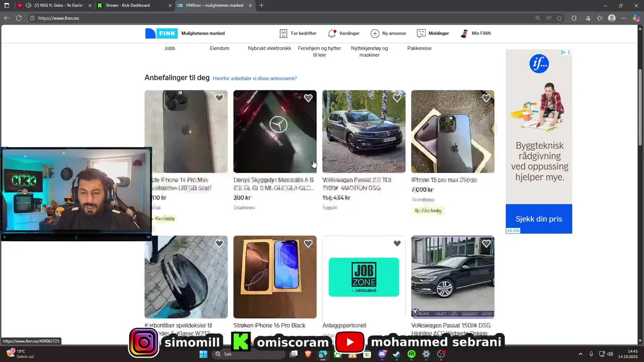Open the Mercedes-Benz skyggelys thumbnail

click(x=275, y=132)
